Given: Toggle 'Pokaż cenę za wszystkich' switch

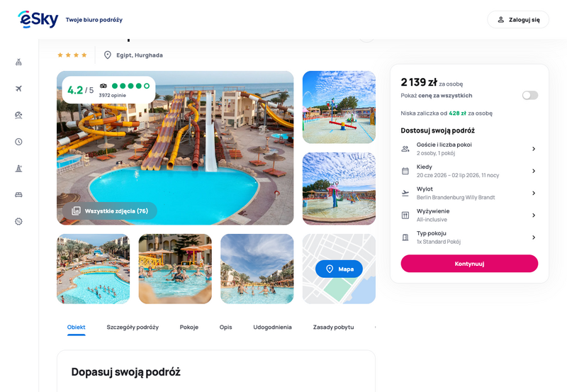Looking at the screenshot, I should 529,96.
